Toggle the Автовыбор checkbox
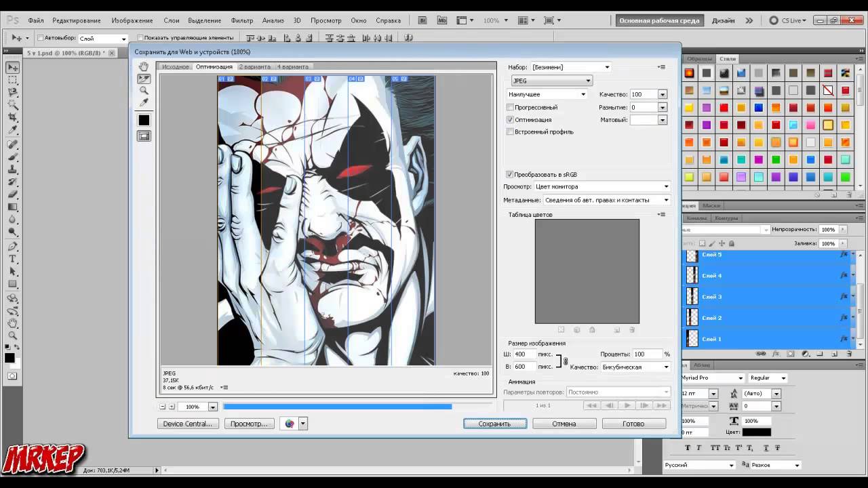868x488 pixels. [40, 38]
